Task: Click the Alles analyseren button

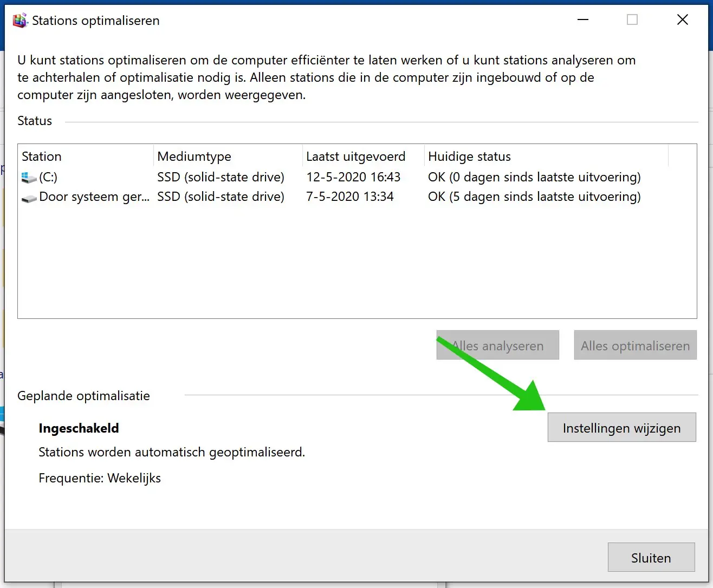Action: [x=497, y=345]
